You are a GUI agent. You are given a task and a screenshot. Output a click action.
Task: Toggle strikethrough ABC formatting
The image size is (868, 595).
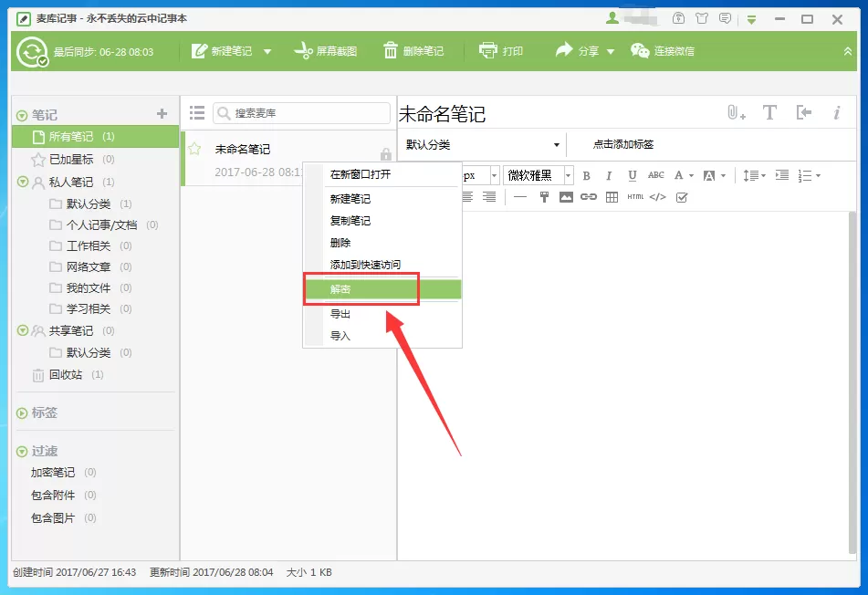656,175
